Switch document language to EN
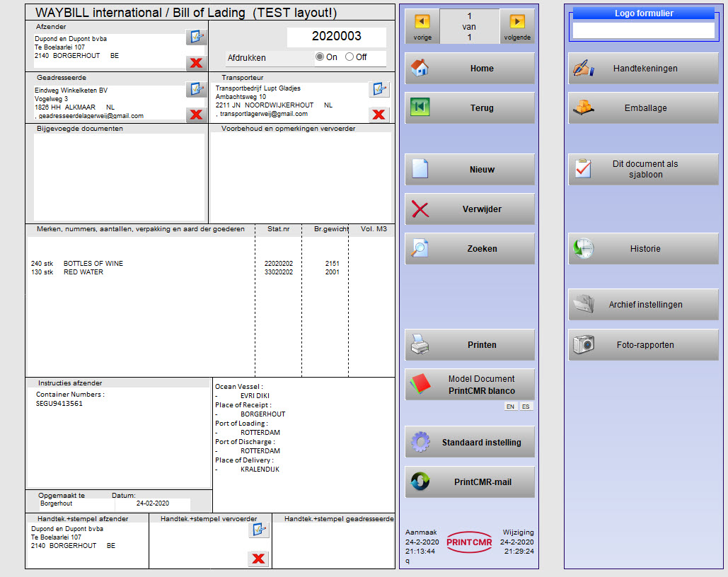The width and height of the screenshot is (728, 577). pos(510,407)
